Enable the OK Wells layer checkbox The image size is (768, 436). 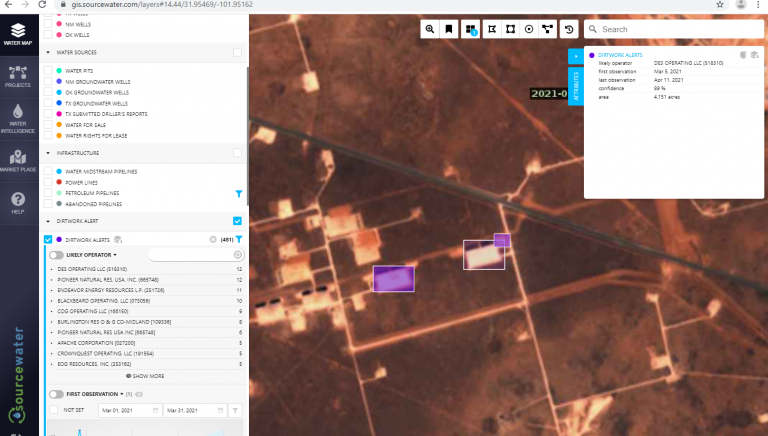pyautogui.click(x=48, y=35)
